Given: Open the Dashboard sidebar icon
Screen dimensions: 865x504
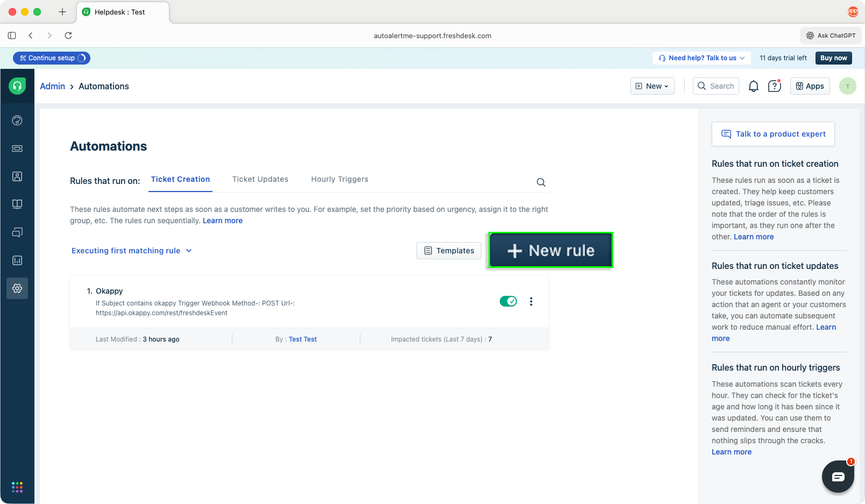Looking at the screenshot, I should [x=17, y=120].
